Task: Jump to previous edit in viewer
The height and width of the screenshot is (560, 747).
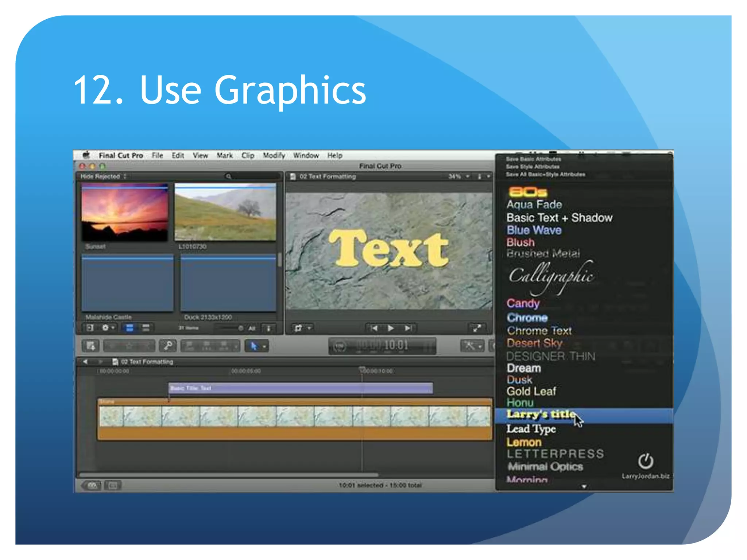Action: point(374,328)
